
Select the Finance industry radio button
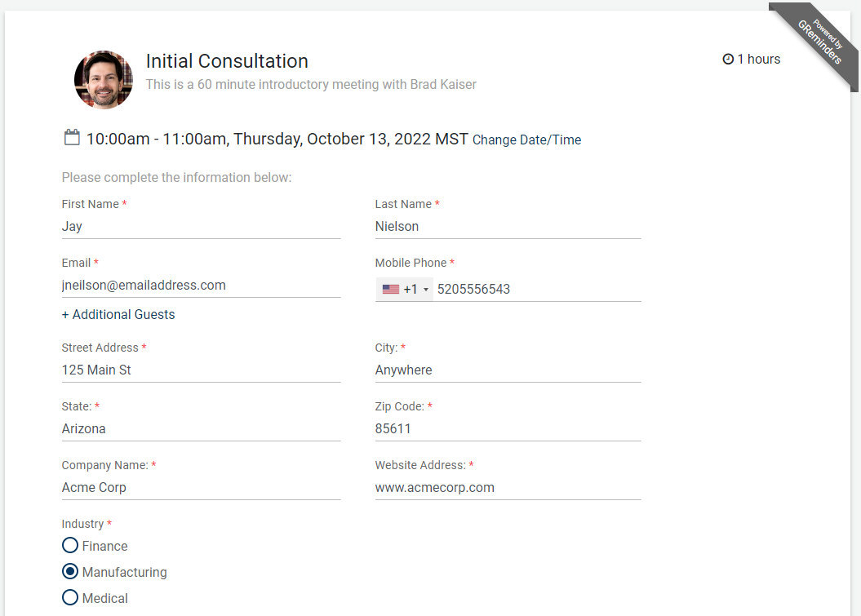tap(70, 545)
